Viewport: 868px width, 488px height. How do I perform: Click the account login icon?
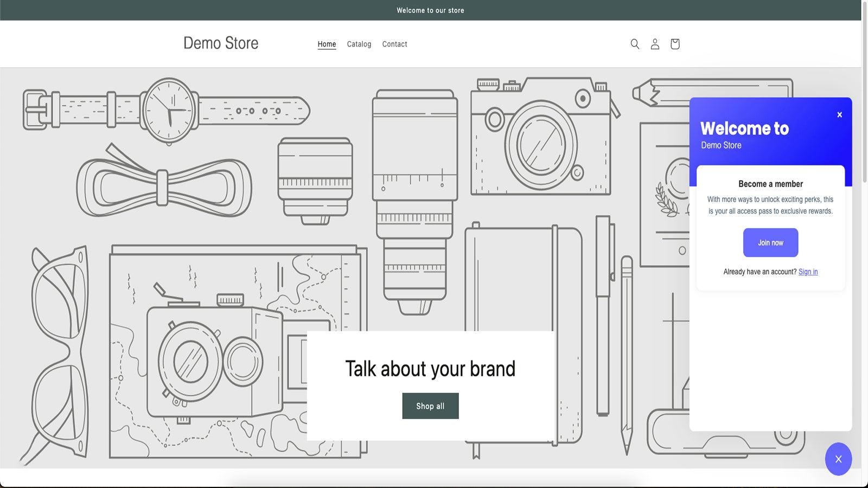point(655,44)
